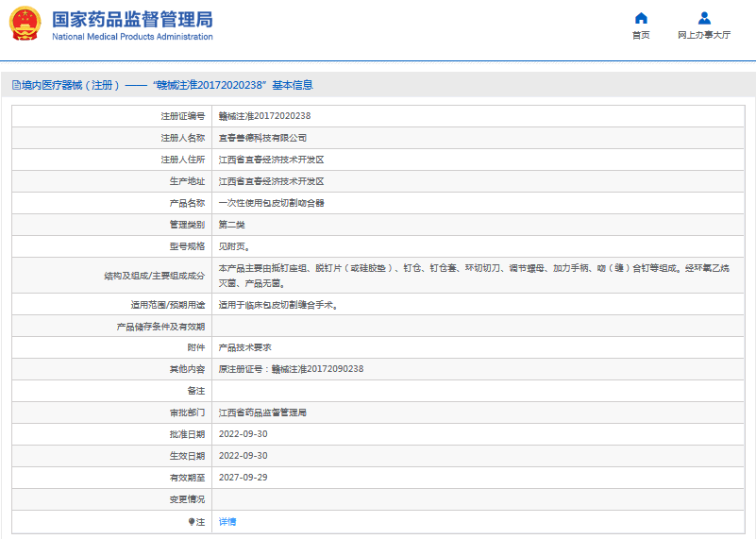
Task: Click National Medical Products Administration text
Action: click(132, 37)
